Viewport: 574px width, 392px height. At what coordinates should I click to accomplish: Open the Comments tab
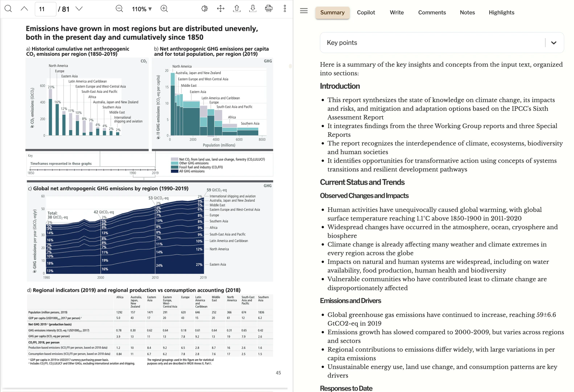[432, 12]
